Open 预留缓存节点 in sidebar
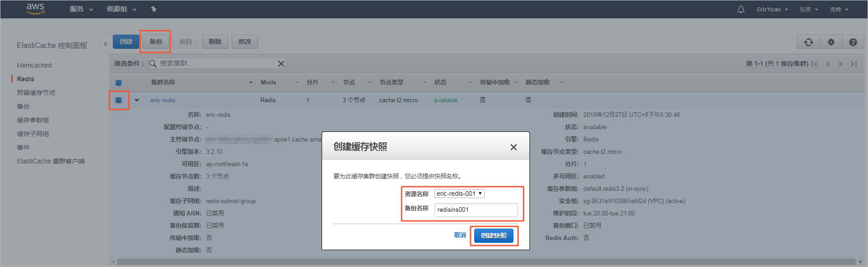This screenshot has width=868, height=267. [36, 93]
